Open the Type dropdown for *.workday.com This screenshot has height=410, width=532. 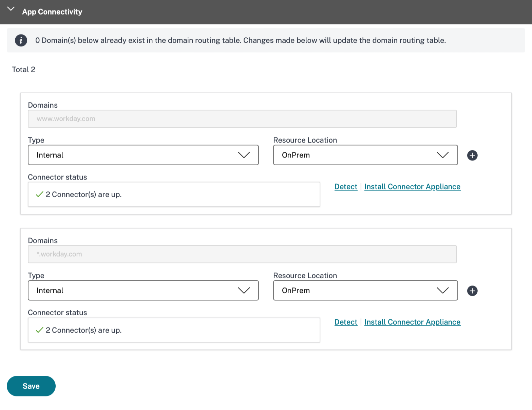pos(143,291)
